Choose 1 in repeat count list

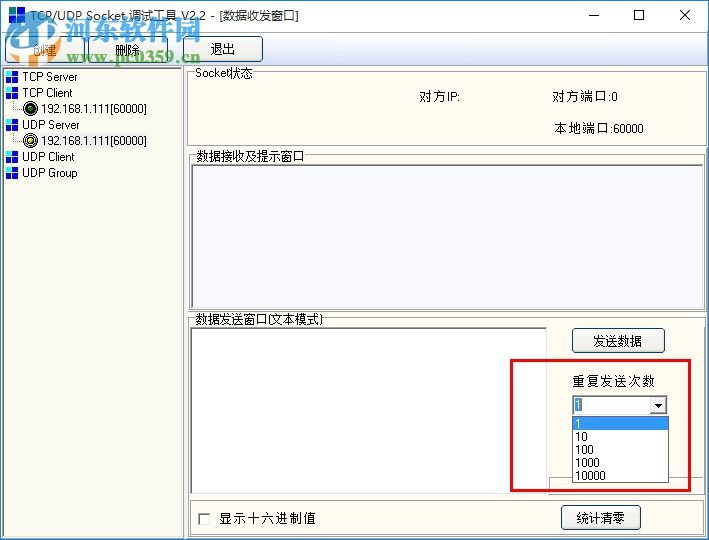click(x=620, y=424)
